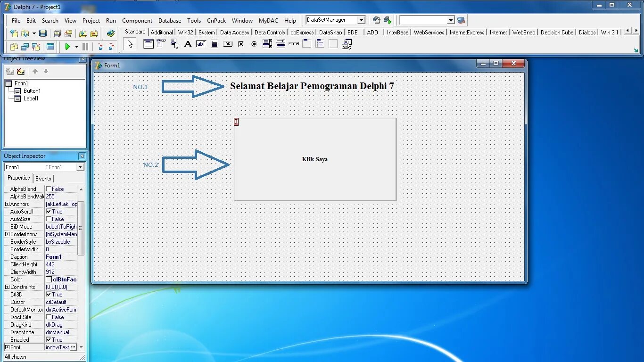Toggle the AutoScroll True checkbox

[x=49, y=212]
